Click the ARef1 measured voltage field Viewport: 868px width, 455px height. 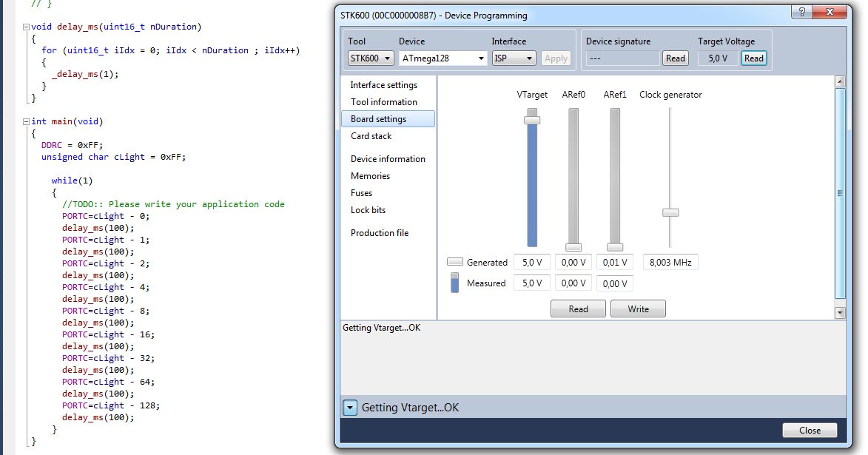615,283
